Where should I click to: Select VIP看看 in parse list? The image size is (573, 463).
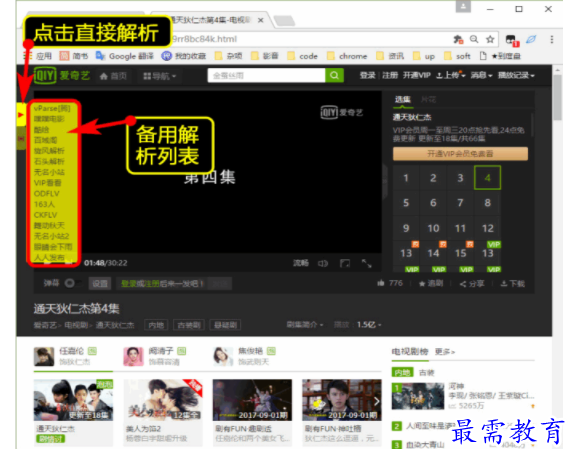[48, 183]
